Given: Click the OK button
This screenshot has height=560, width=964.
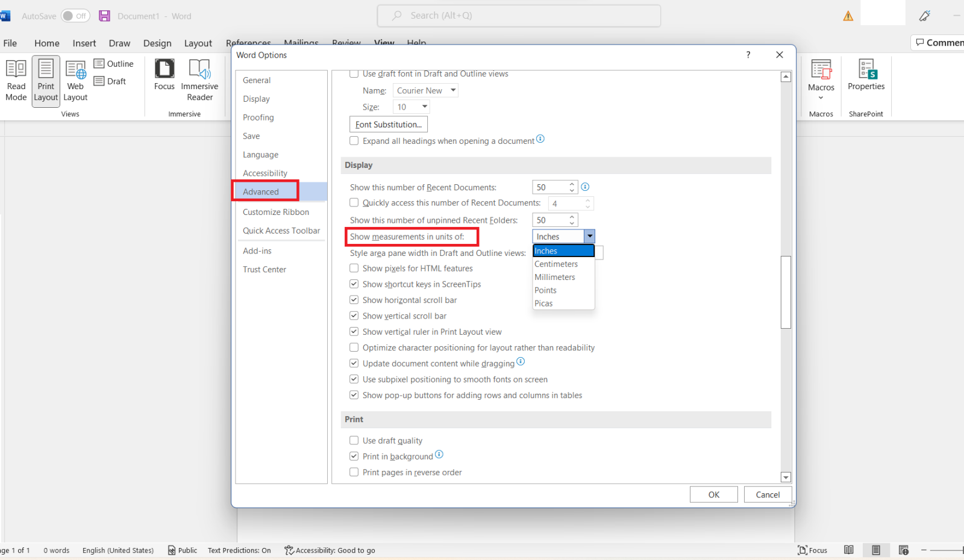Looking at the screenshot, I should (x=714, y=494).
